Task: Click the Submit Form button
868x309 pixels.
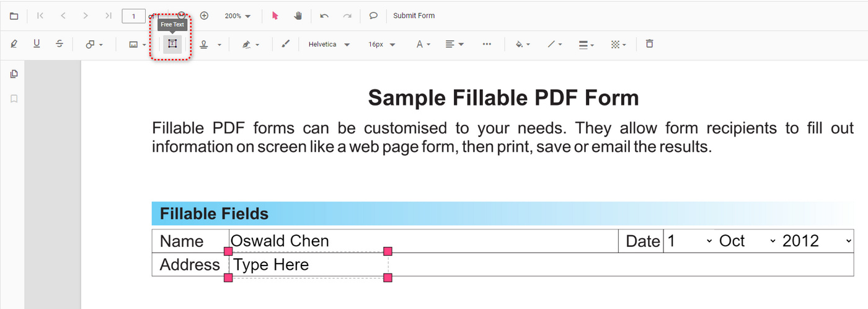Action: (x=414, y=16)
